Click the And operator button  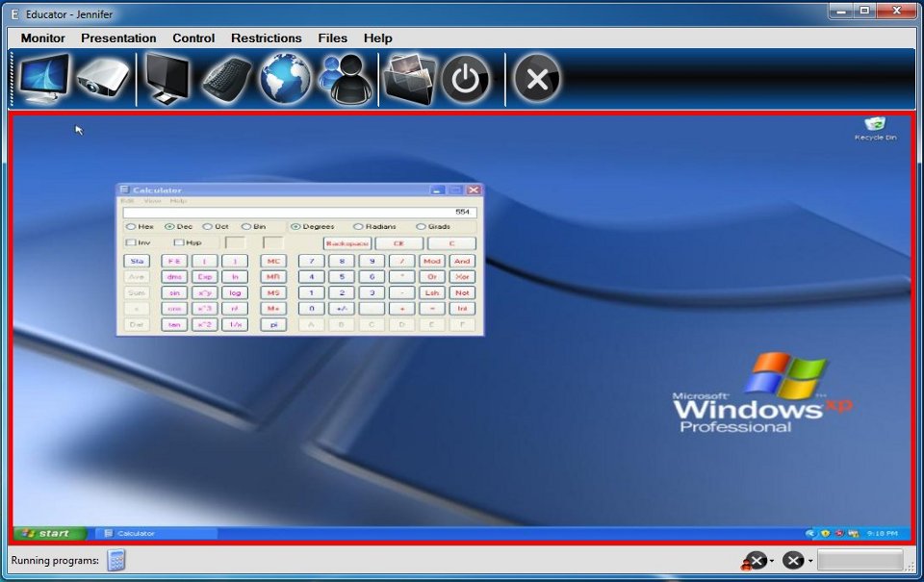(462, 261)
